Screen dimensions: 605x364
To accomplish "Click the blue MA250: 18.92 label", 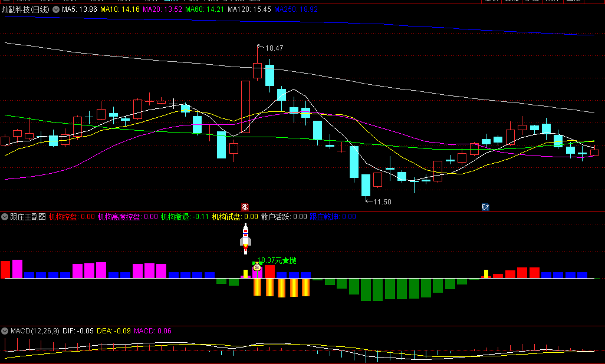I will (x=296, y=9).
